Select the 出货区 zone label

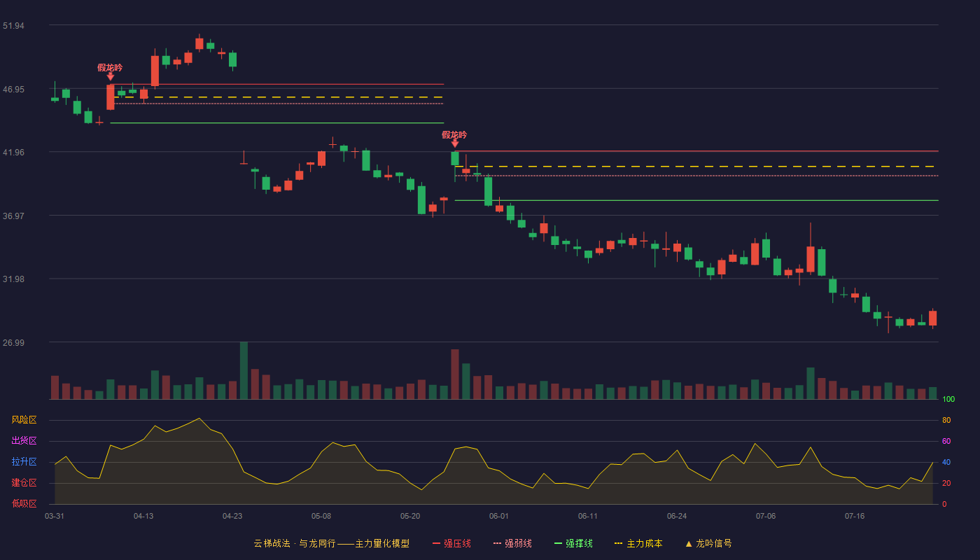[x=24, y=441]
